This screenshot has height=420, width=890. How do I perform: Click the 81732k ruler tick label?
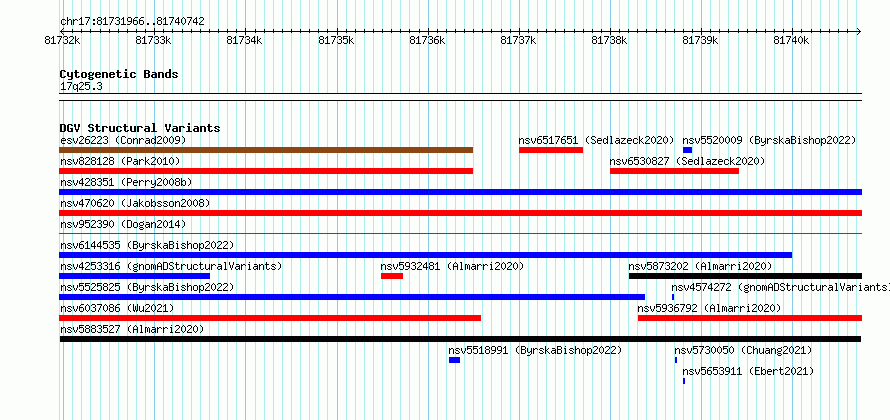62,40
